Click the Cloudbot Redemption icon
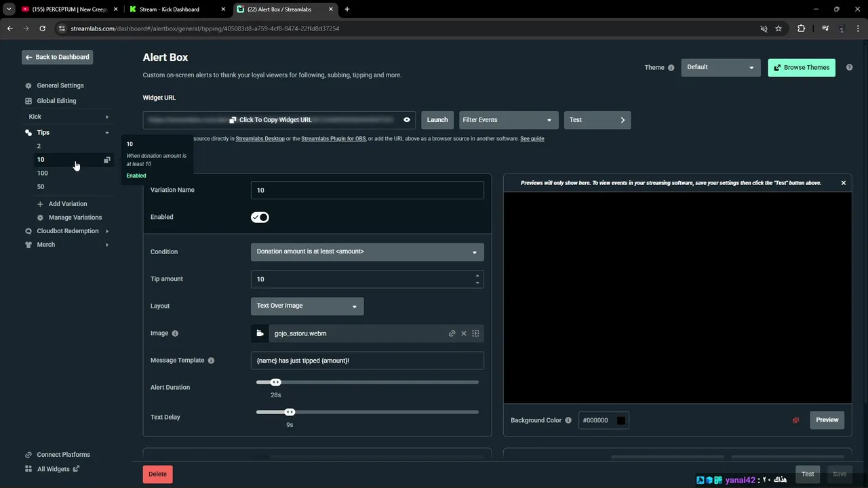This screenshot has height=488, width=868. [x=28, y=231]
